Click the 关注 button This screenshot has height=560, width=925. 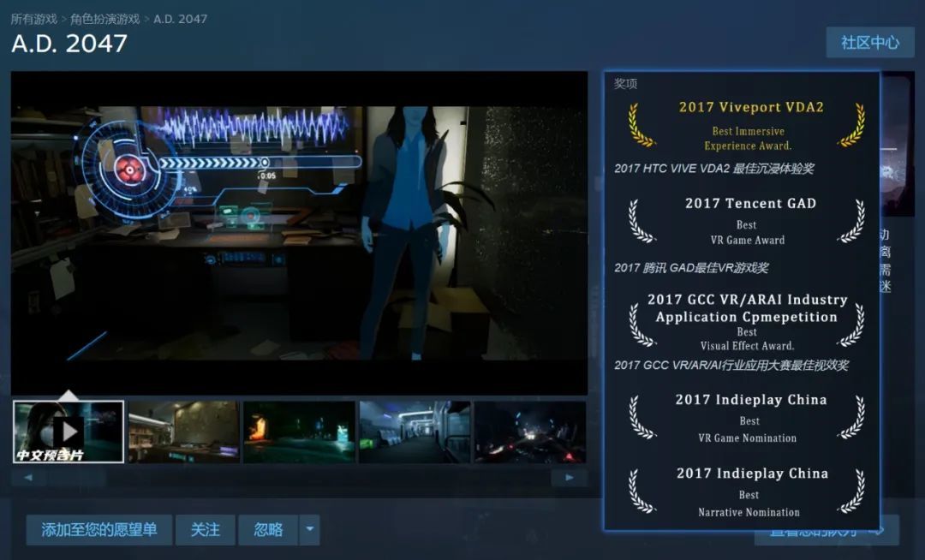[x=206, y=529]
